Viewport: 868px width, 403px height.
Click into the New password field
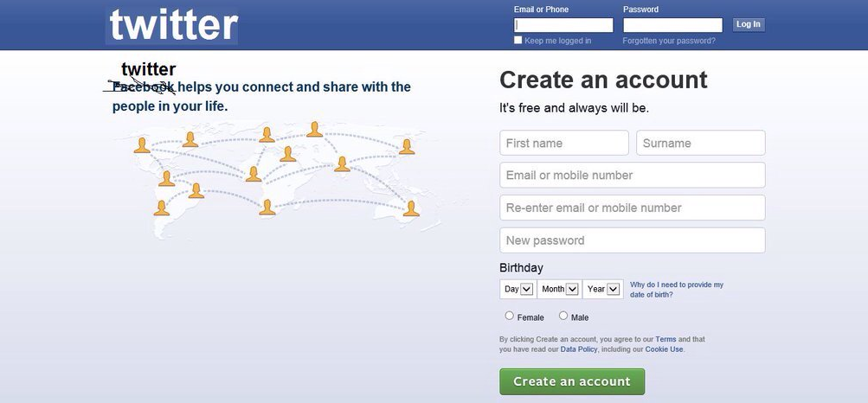[632, 240]
